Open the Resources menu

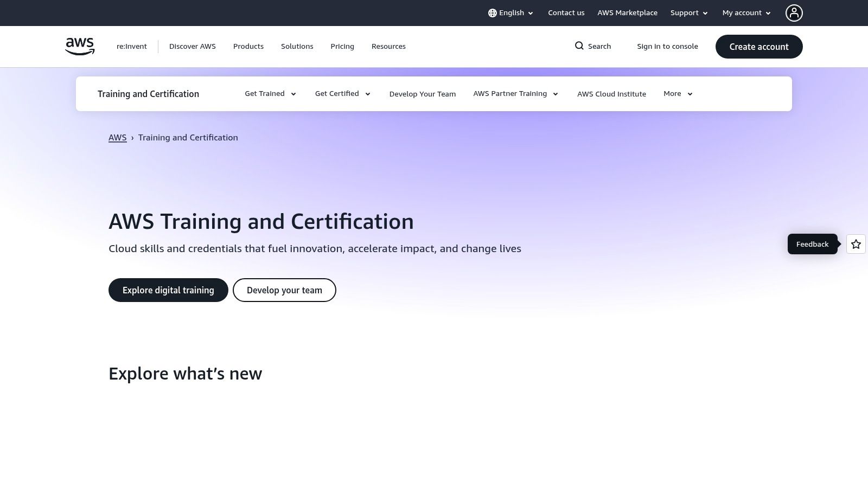388,46
